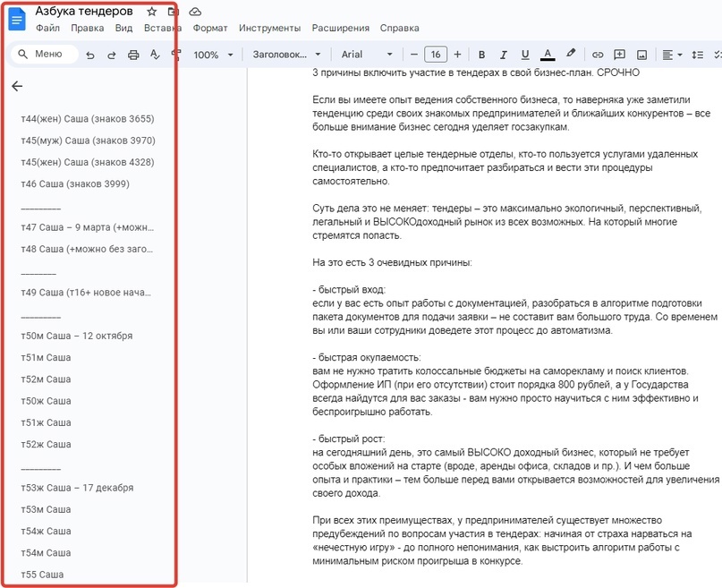The image size is (722, 588).
Task: Jump to heading т49 Саша
Action: pyautogui.click(x=86, y=293)
